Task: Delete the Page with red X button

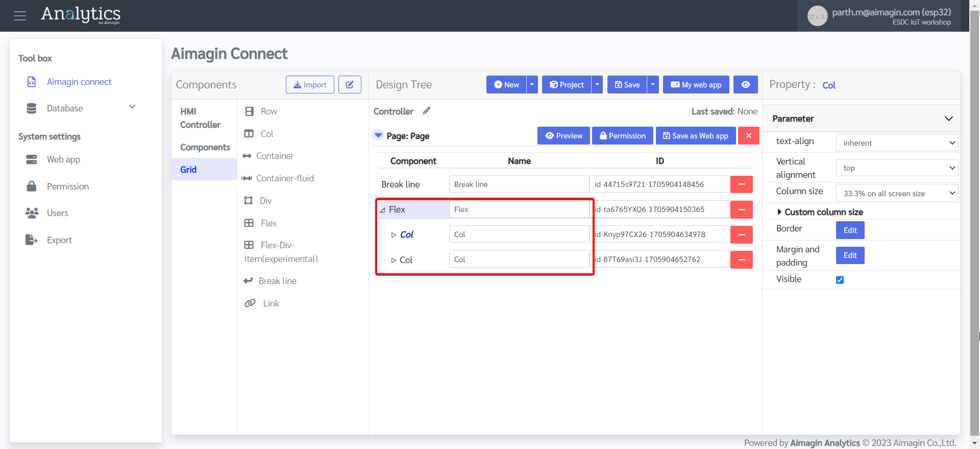Action: click(x=749, y=136)
